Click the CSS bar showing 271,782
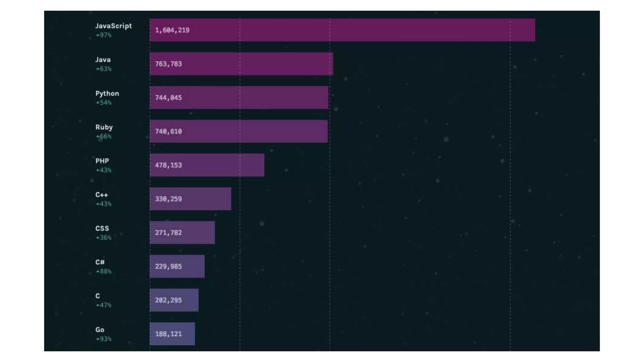Screen dimensions: 644x362 (182, 233)
